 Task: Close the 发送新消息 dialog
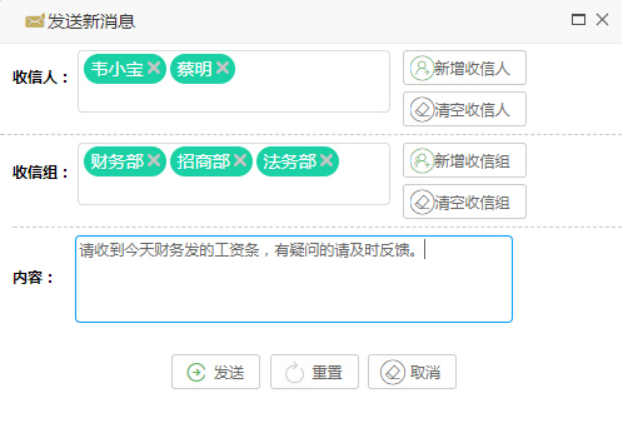(602, 20)
